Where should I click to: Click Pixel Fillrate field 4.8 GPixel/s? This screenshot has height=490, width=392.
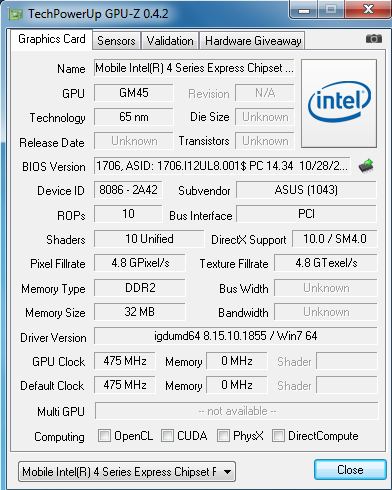coord(140,263)
